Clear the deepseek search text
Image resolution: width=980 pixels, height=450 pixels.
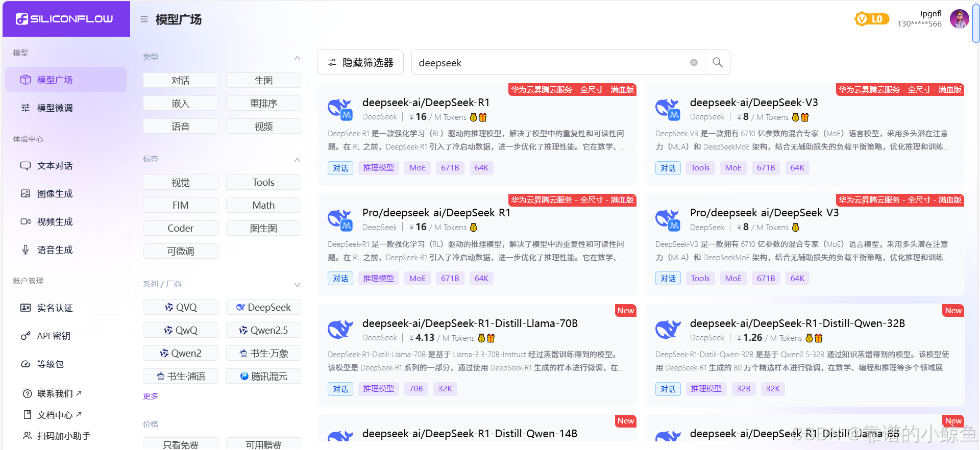[x=694, y=62]
